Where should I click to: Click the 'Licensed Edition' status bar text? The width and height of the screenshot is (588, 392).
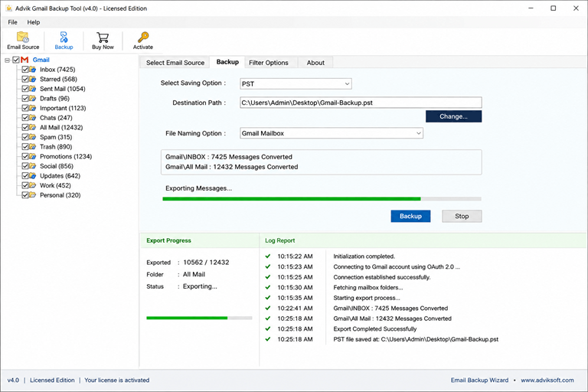[x=52, y=380]
